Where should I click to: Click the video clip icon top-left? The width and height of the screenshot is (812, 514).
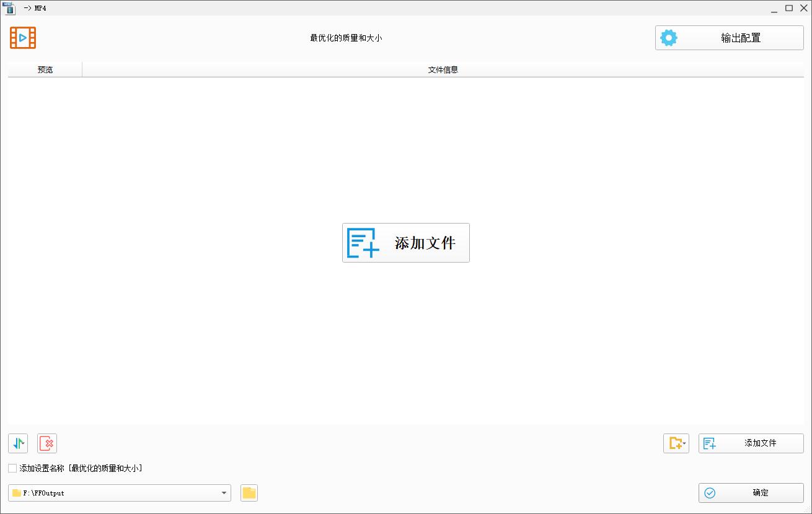tap(22, 37)
